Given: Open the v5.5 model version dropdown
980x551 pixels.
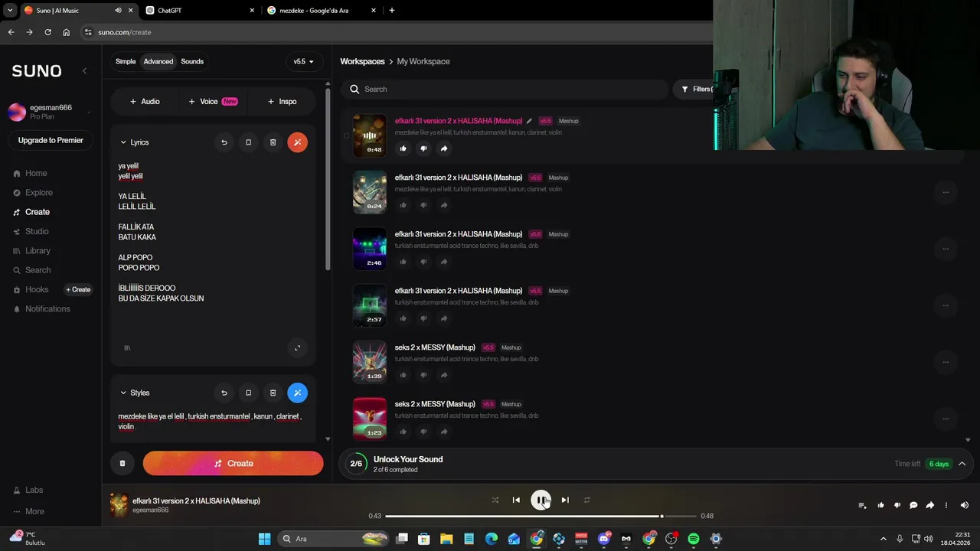Looking at the screenshot, I should pyautogui.click(x=304, y=61).
